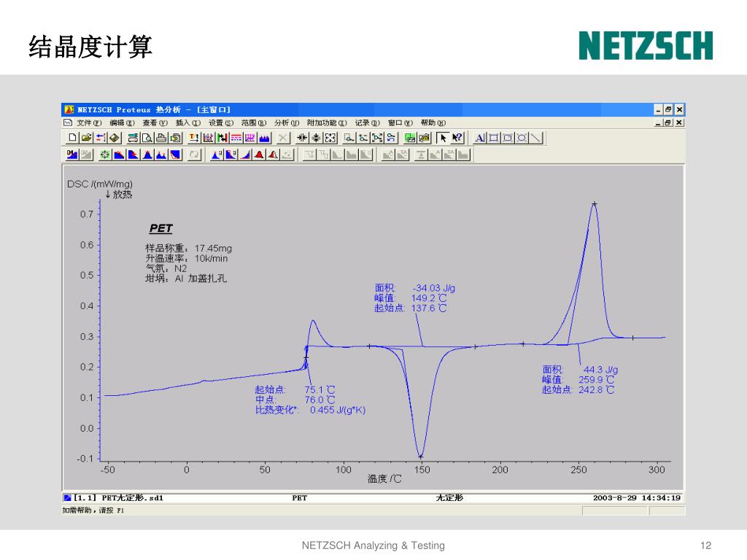Click the red-green arrows segment icon
Viewport: 747px width, 560px height.
222,138
